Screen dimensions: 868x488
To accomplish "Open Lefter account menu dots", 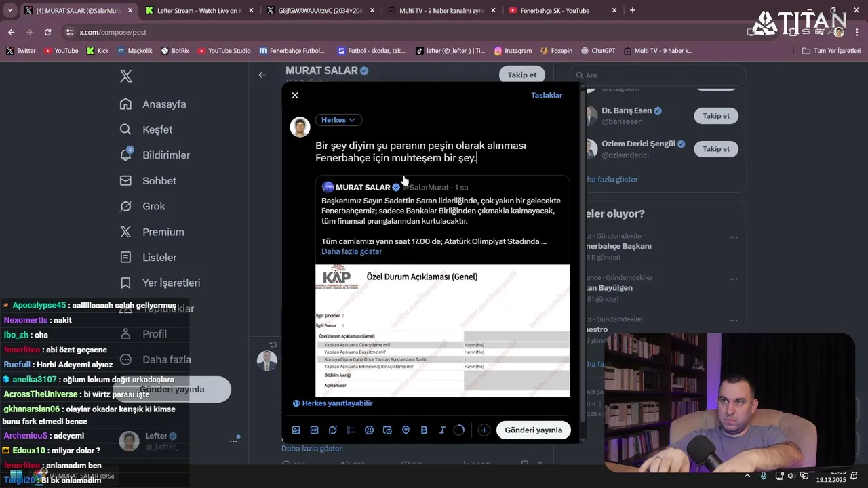I will 233,441.
